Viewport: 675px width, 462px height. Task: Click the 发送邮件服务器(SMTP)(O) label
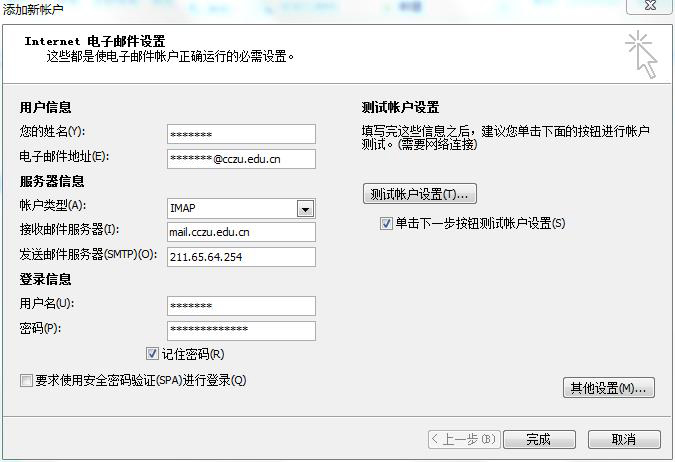point(88,254)
